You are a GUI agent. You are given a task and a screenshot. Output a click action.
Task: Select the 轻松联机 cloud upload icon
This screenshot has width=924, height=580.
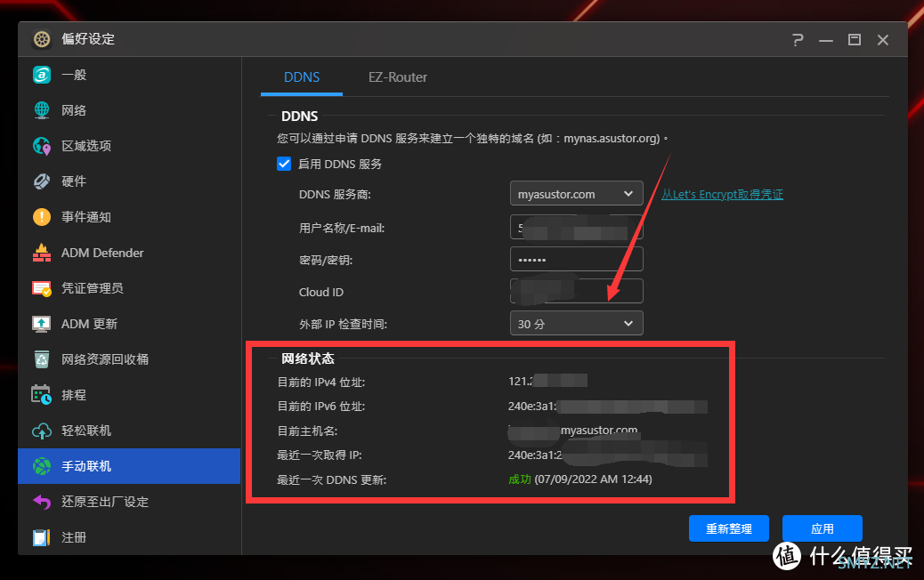[42, 431]
